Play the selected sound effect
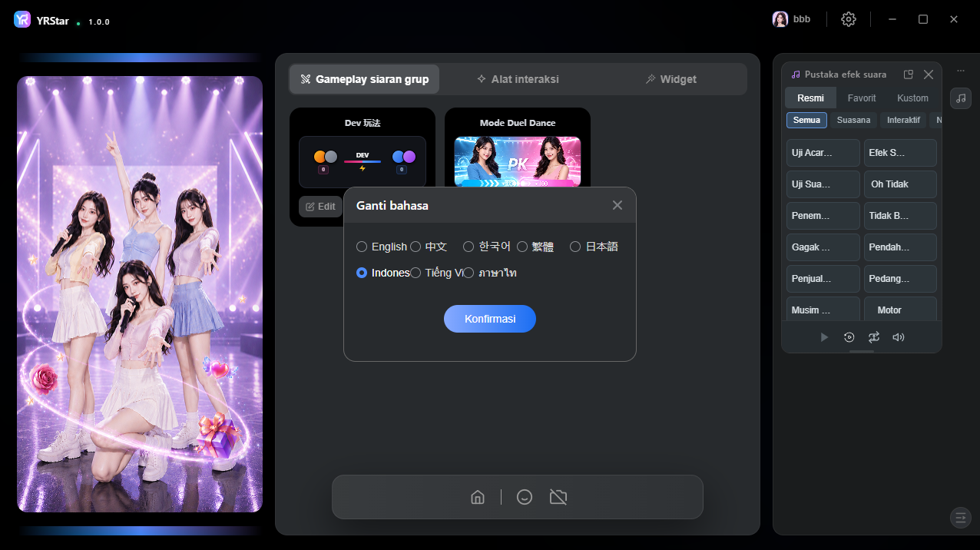This screenshot has width=980, height=550. pyautogui.click(x=824, y=337)
